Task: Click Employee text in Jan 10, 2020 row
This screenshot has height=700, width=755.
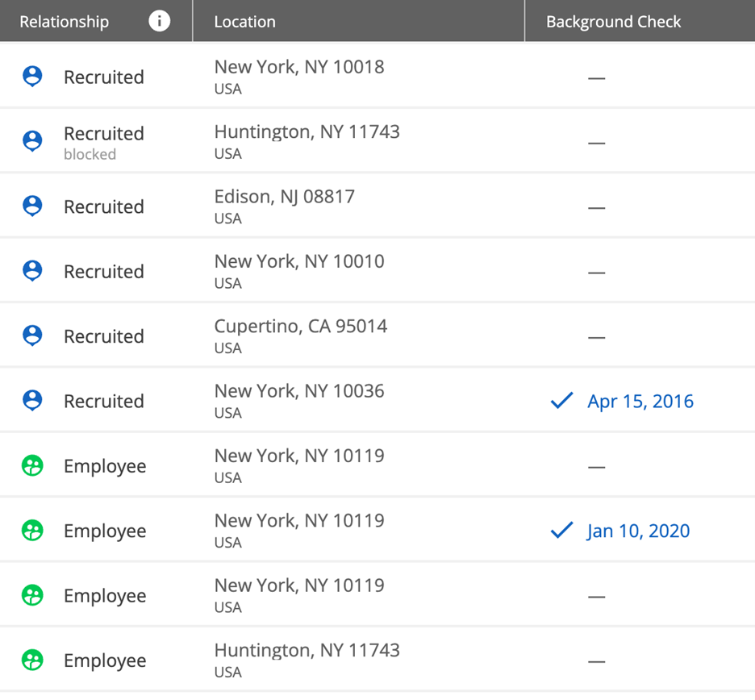Action: click(105, 531)
